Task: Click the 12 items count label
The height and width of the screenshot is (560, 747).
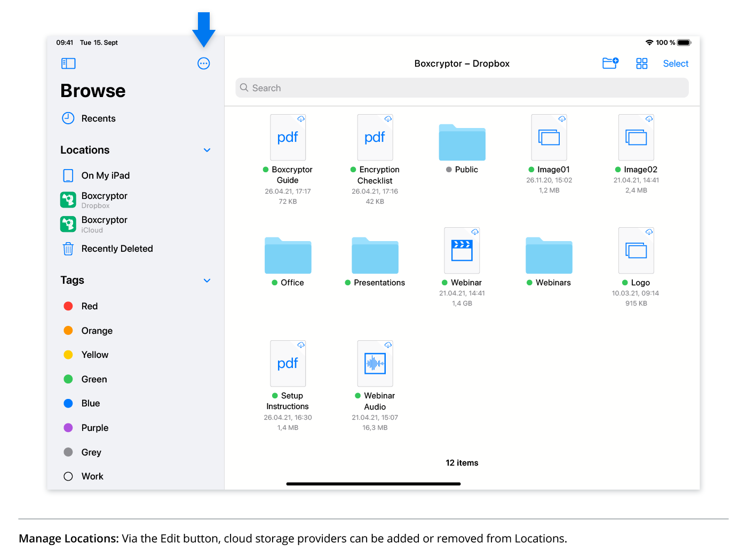Action: [x=462, y=463]
